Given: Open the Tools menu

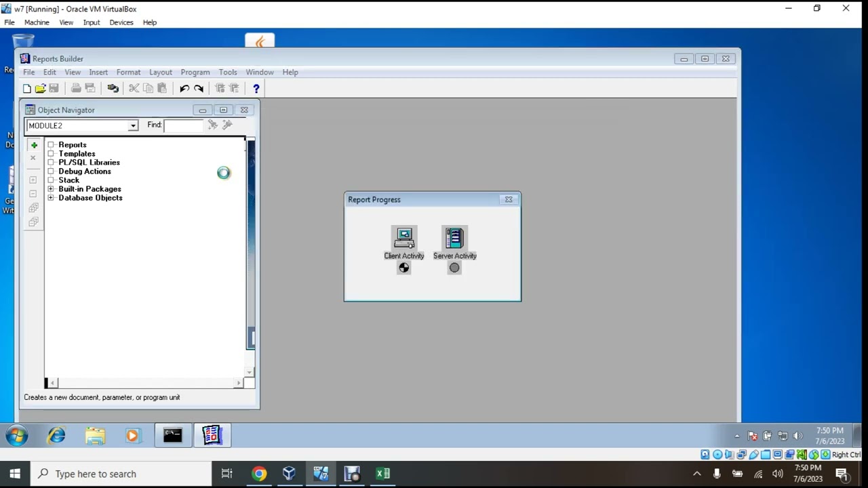Looking at the screenshot, I should click(228, 72).
